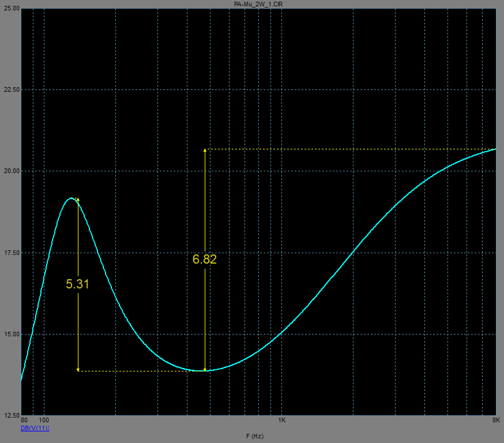Select the 5.31 measurement annotation

point(77,284)
